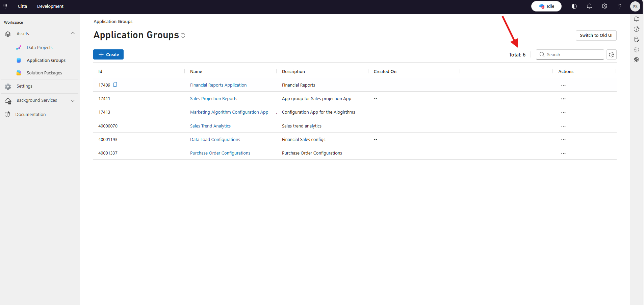The image size is (644, 305).
Task: Click the Switch to Old UI button
Action: 596,36
